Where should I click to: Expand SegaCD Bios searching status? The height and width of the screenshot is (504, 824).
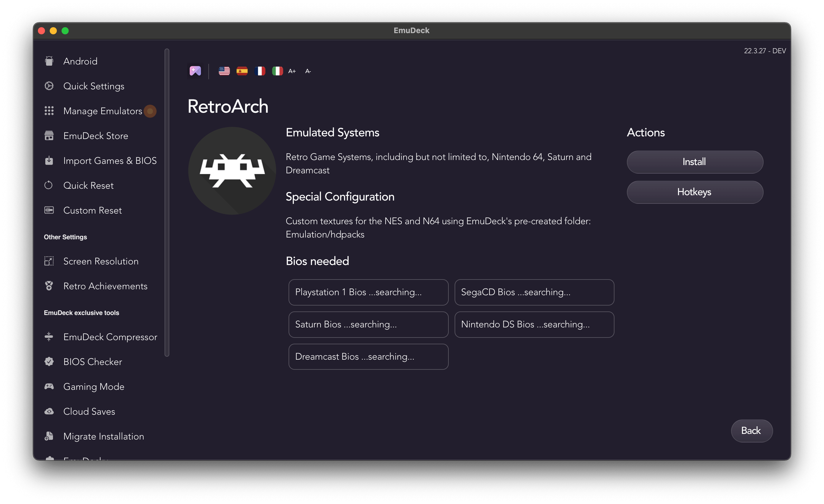[x=534, y=292]
